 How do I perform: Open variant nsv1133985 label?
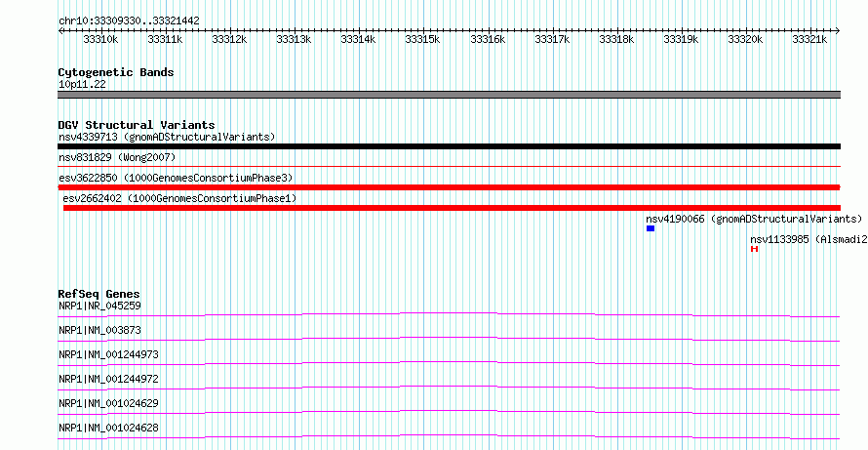[809, 239]
